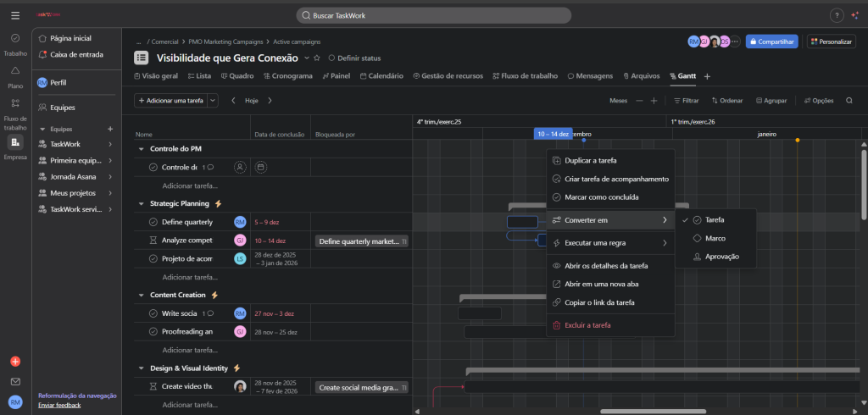Open the hamburger menu icon
Image resolution: width=868 pixels, height=415 pixels.
click(15, 16)
